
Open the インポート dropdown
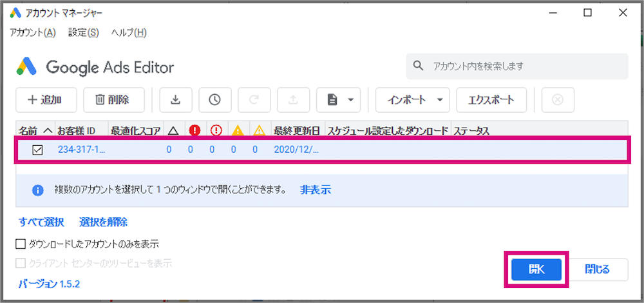pyautogui.click(x=412, y=99)
